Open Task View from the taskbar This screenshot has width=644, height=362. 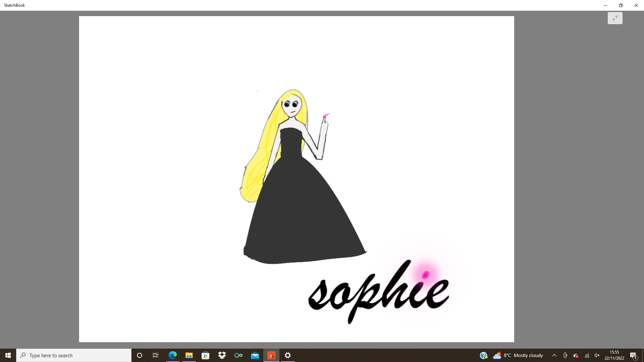[x=156, y=355]
